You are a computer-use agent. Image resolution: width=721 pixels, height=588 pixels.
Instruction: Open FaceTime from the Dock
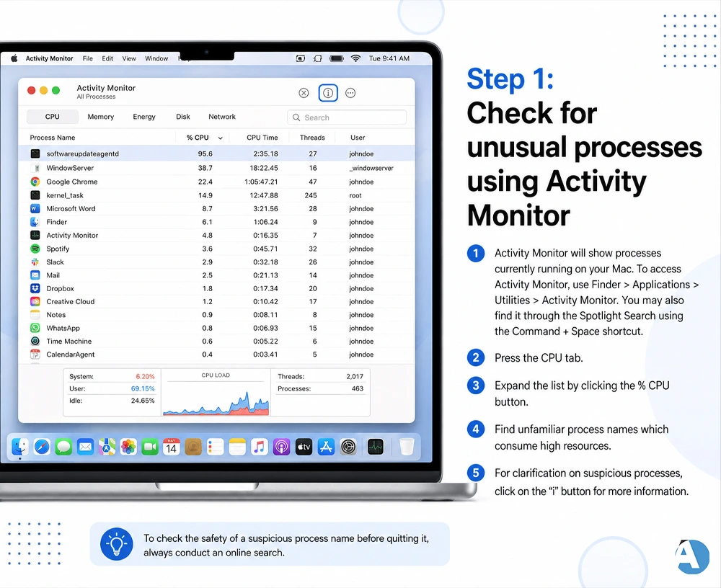tap(150, 446)
